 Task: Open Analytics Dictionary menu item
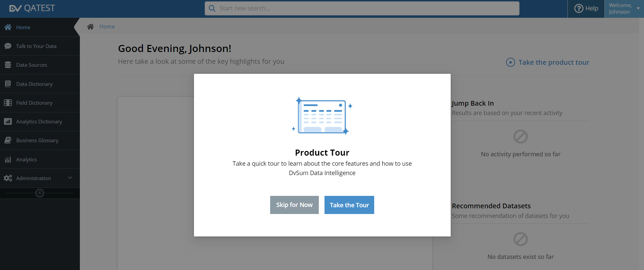tap(39, 121)
